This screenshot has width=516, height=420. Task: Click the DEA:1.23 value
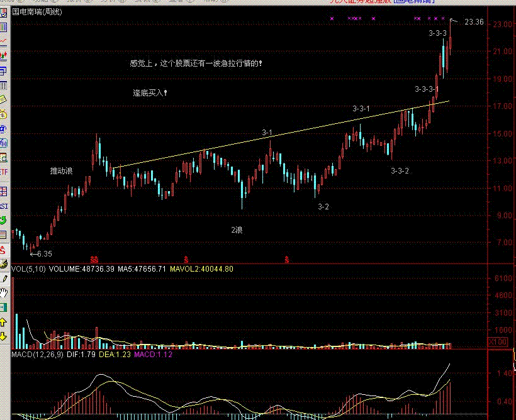(x=115, y=355)
